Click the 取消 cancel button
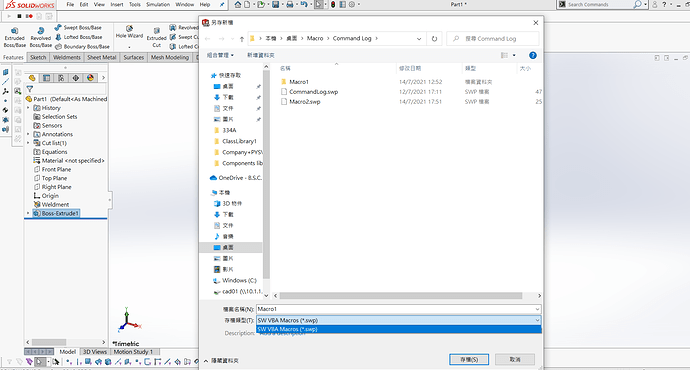This screenshot has height=370, width=690. click(x=515, y=359)
